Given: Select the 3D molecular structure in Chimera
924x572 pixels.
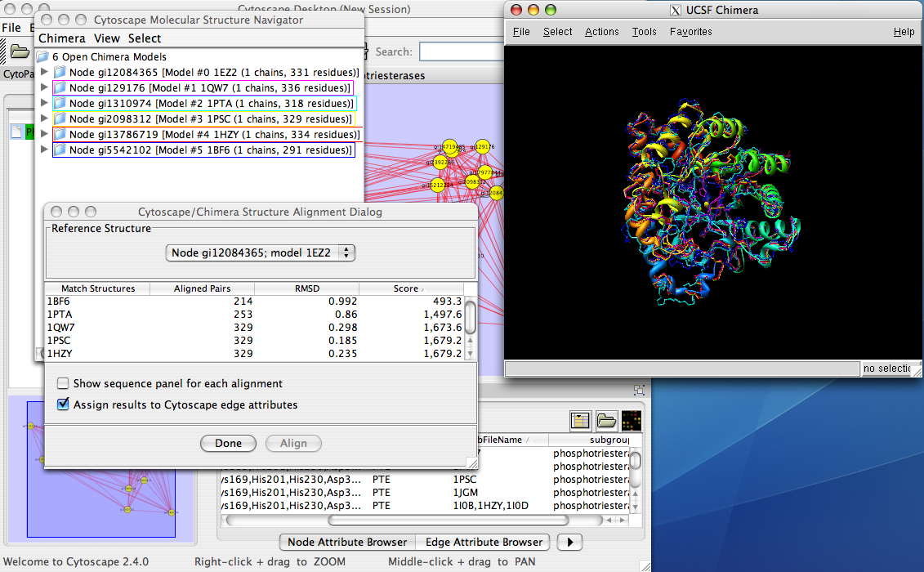Looking at the screenshot, I should click(x=712, y=203).
